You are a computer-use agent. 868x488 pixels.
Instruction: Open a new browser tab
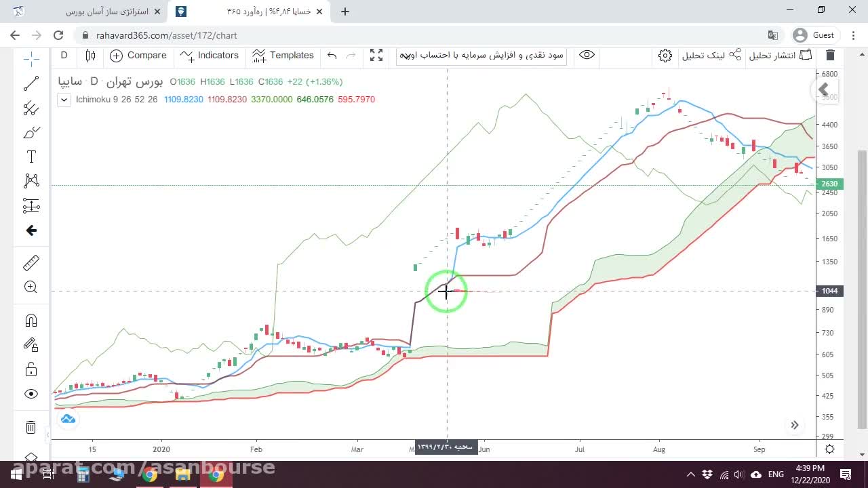[345, 11]
